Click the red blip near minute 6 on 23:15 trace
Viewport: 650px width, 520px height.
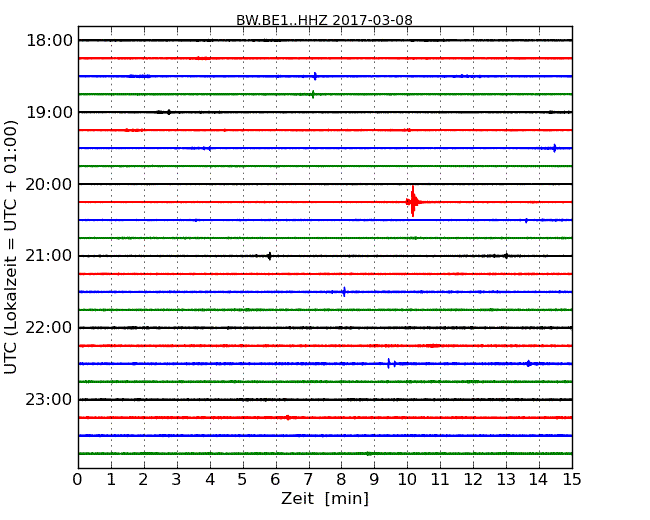288,418
